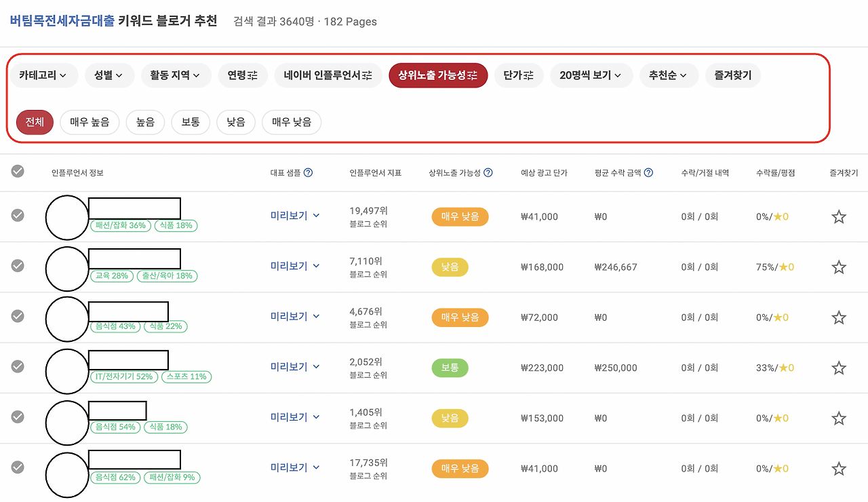Viewport: 868px width, 502px height.
Task: Toggle the select-all checkmark in the table header
Action: [x=18, y=172]
